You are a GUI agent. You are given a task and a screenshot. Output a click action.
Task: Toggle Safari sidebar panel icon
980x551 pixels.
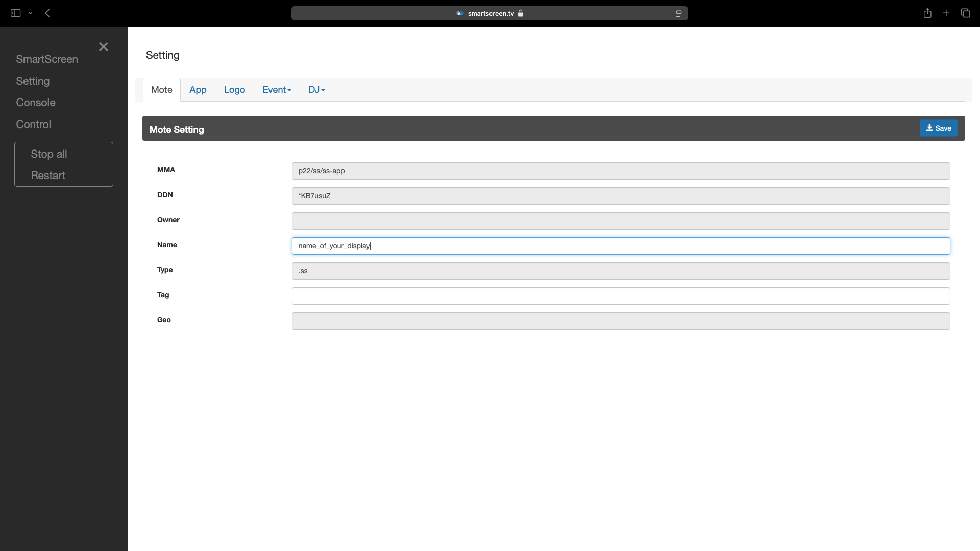(15, 13)
